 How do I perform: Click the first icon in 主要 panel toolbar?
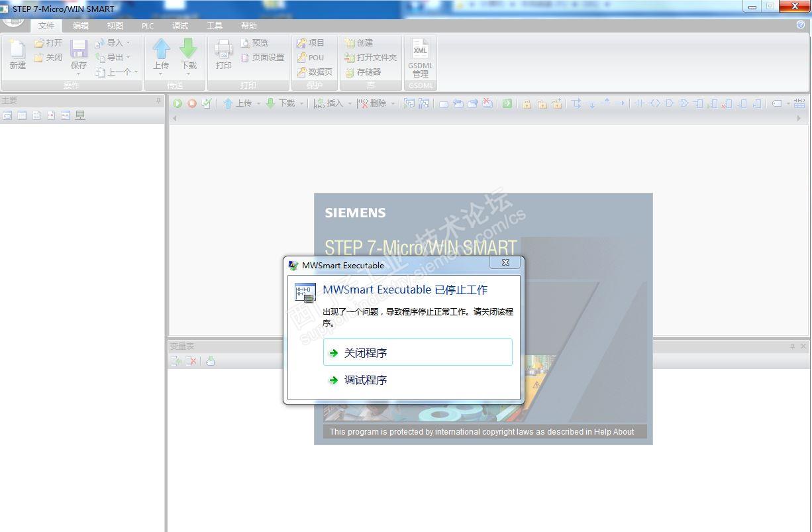pos(7,115)
